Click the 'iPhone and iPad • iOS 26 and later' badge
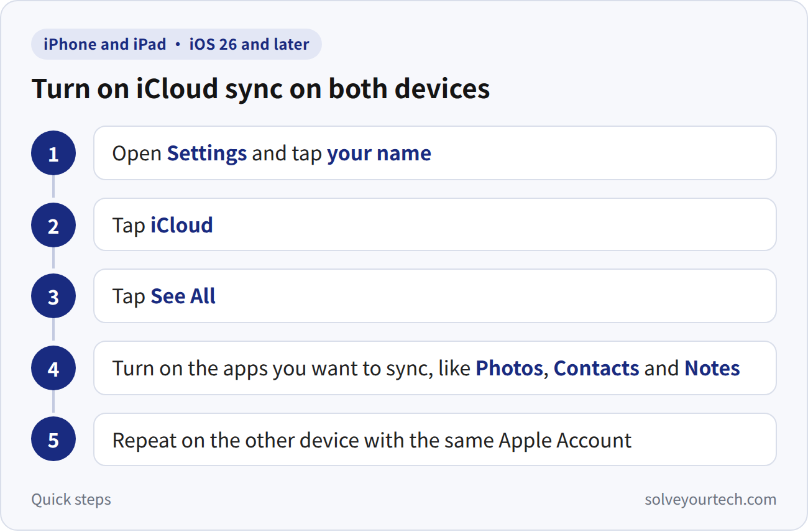 point(177,44)
